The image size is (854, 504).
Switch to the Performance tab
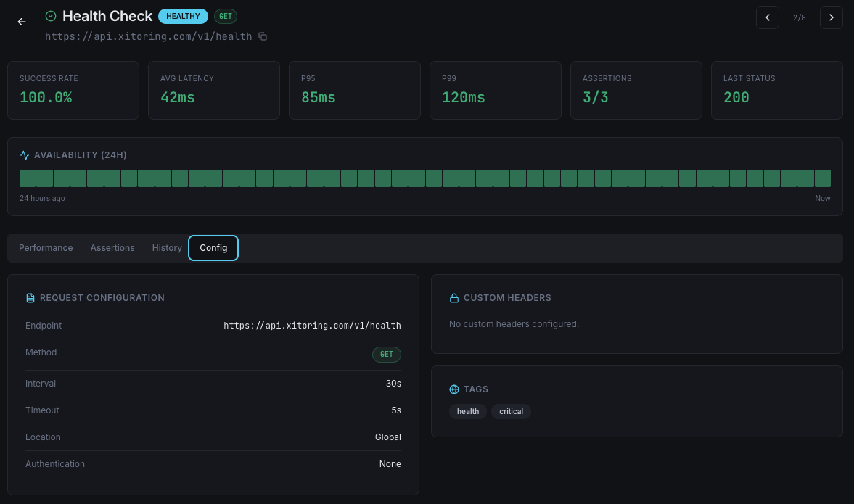pos(46,247)
